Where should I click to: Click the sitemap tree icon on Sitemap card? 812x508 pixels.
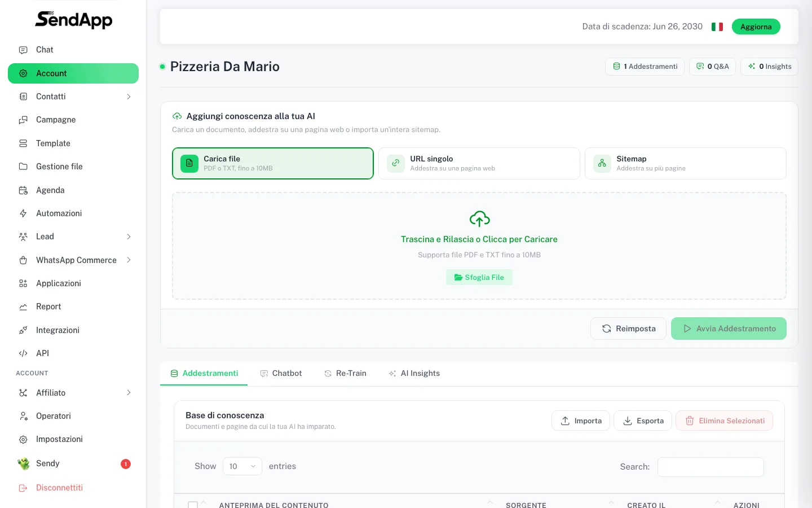point(602,163)
